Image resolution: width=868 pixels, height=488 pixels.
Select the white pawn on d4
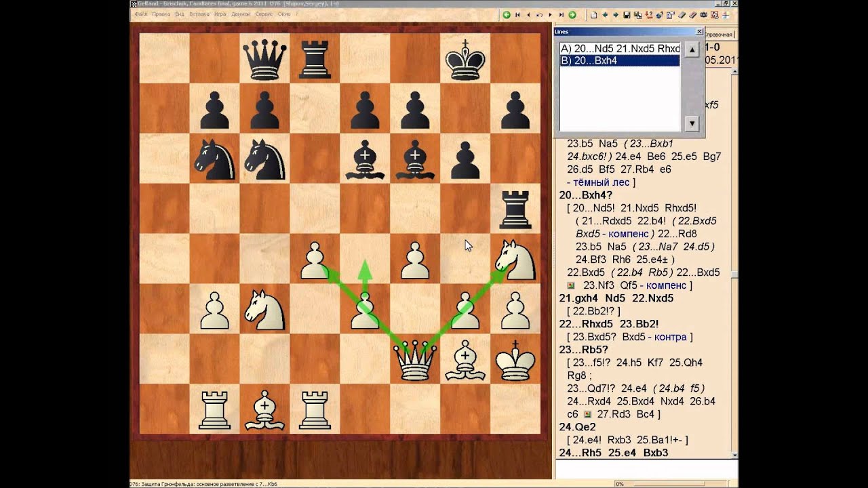(x=315, y=261)
